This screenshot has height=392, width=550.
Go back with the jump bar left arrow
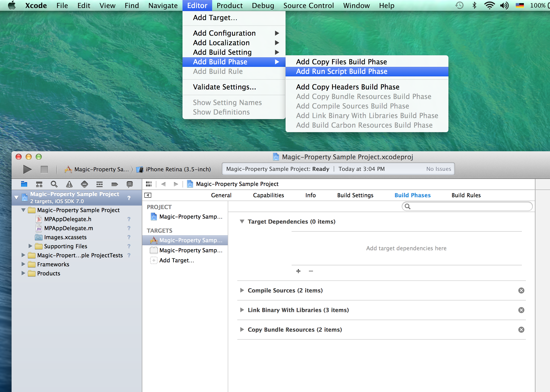pyautogui.click(x=163, y=184)
